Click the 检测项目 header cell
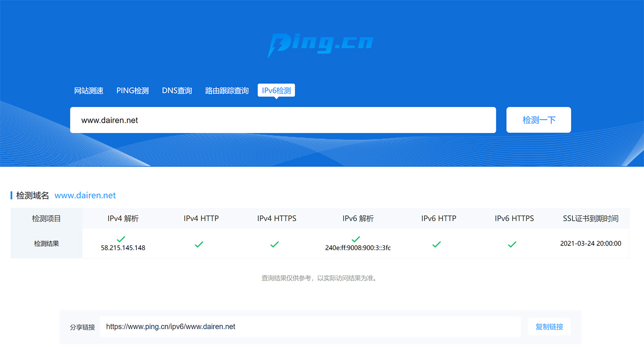The width and height of the screenshot is (644, 347). point(46,218)
